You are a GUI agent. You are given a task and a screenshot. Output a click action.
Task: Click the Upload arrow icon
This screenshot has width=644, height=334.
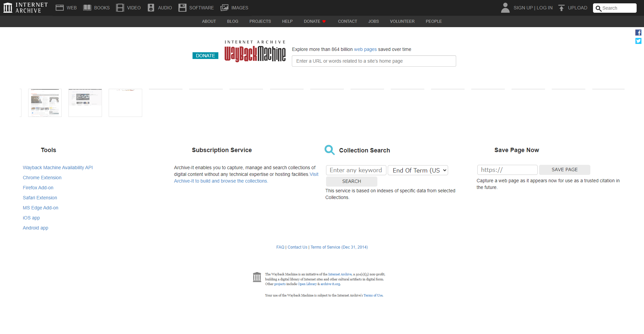pos(561,8)
